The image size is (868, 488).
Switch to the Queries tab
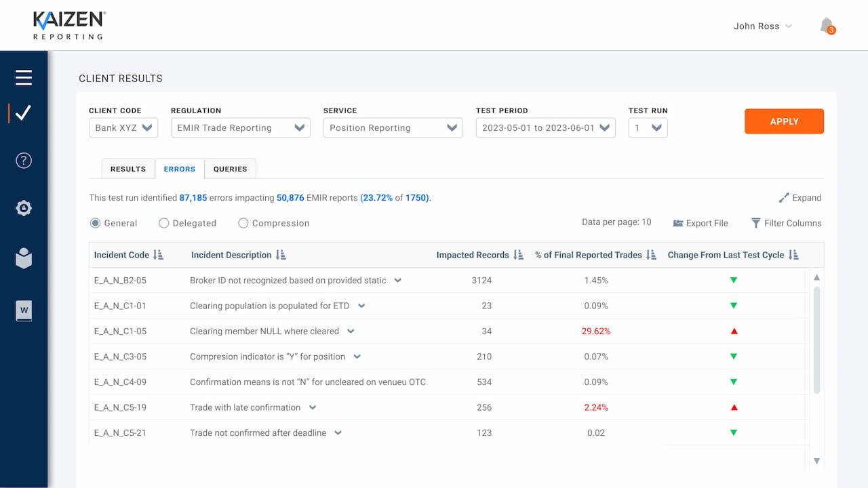[231, 169]
